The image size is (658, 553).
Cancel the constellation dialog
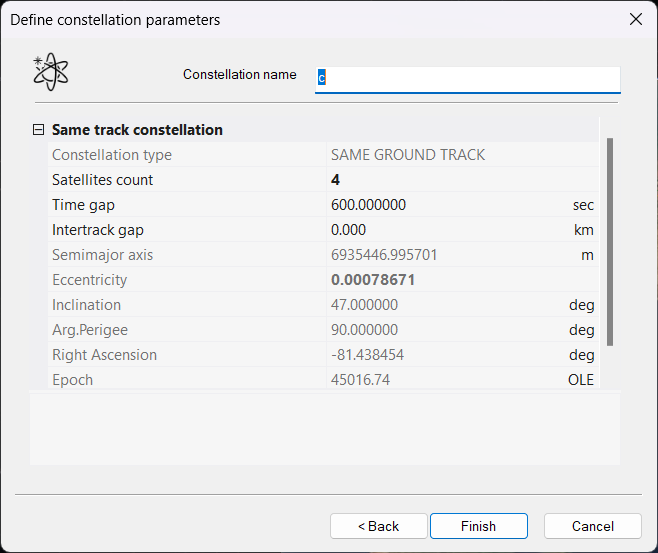592,526
